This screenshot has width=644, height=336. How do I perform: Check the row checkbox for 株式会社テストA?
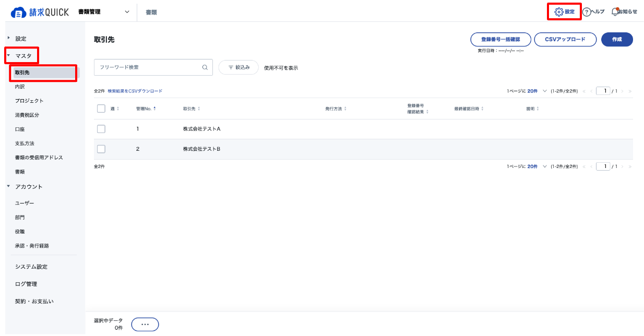(101, 128)
